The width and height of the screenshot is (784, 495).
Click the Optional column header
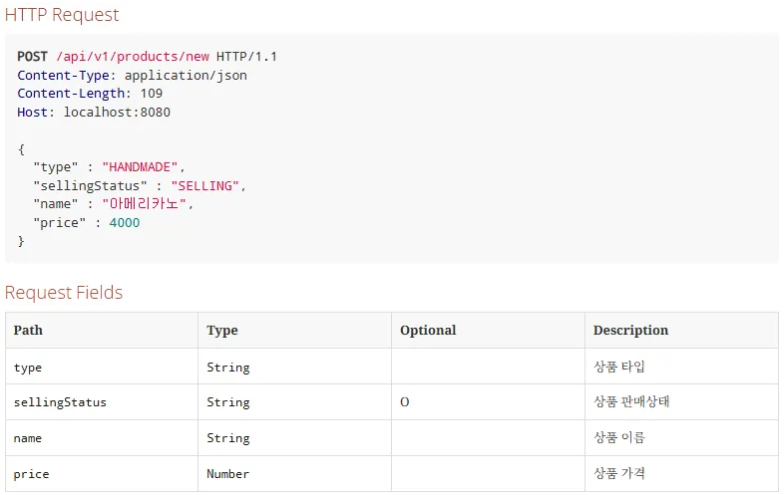point(428,330)
